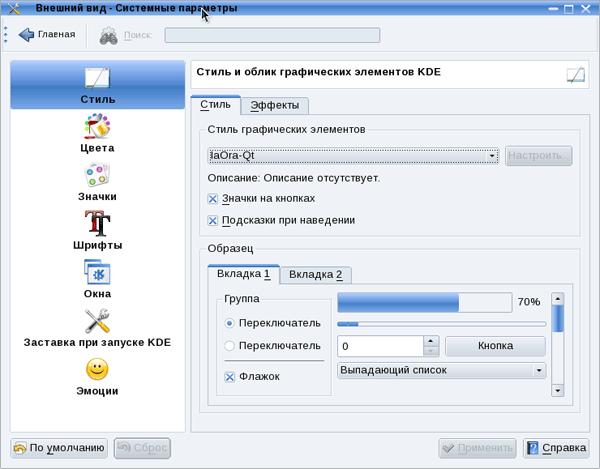This screenshot has width=600, height=469.
Task: Focus the Поиск search field
Action: [x=272, y=35]
